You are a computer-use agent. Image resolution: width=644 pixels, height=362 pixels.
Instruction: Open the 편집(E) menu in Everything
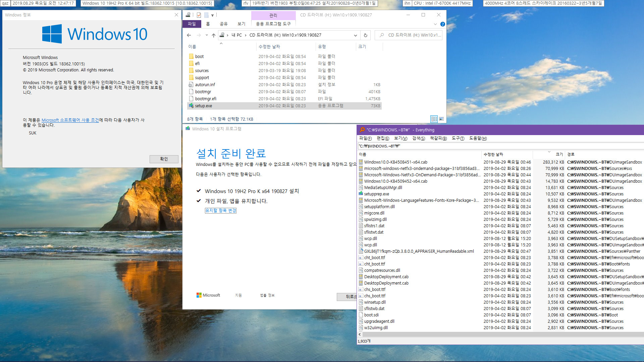click(383, 138)
